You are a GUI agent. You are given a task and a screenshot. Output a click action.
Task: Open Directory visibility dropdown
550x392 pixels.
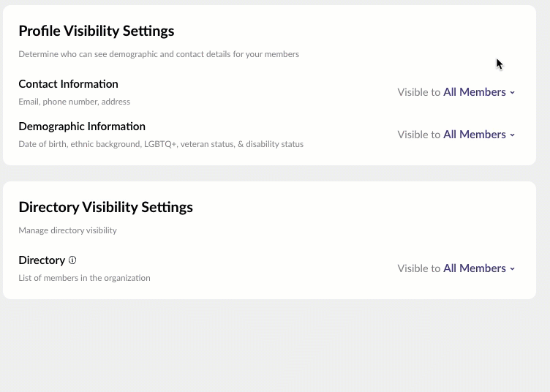[x=475, y=268]
